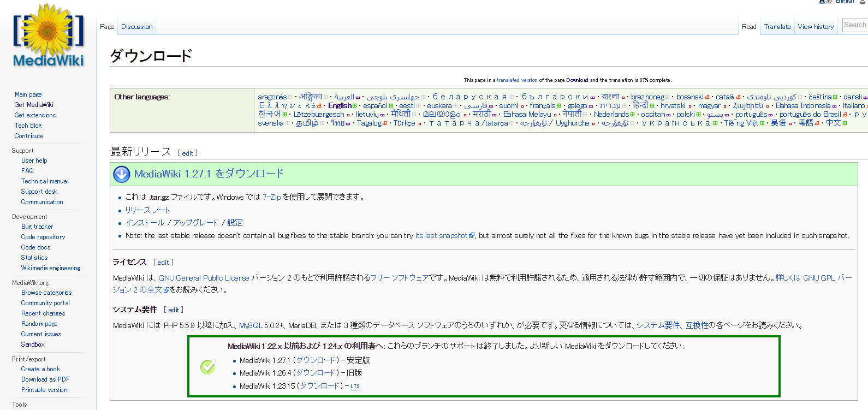The width and height of the screenshot is (868, 410).
Task: Open the フリー ソフトウェア link
Action: click(x=400, y=278)
